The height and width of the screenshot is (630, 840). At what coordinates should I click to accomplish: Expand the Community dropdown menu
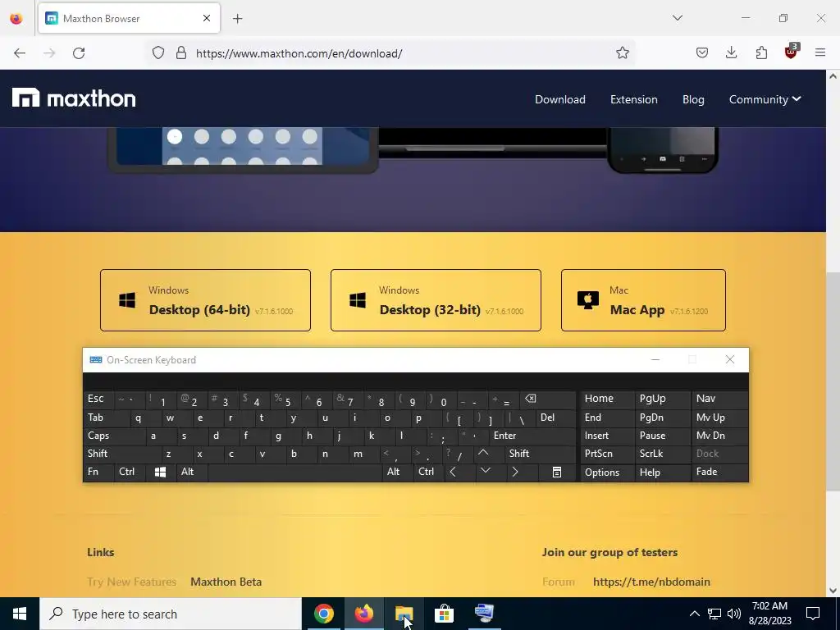[765, 99]
